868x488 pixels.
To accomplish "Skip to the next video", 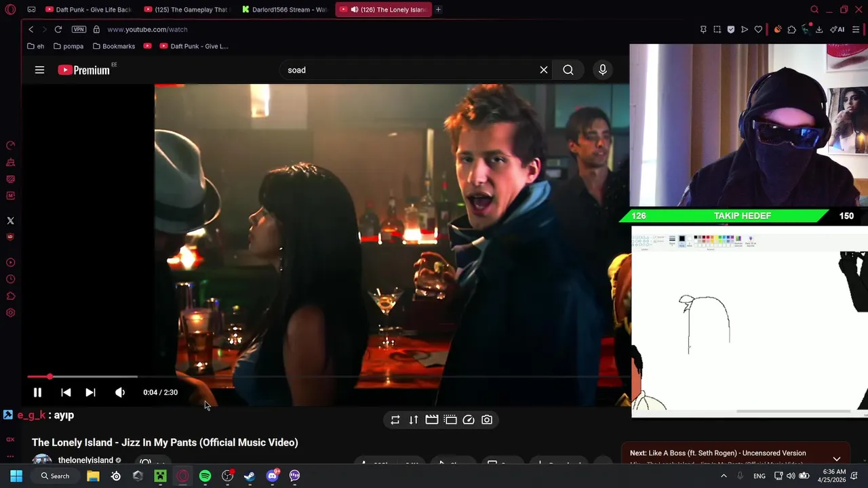I will pos(90,392).
